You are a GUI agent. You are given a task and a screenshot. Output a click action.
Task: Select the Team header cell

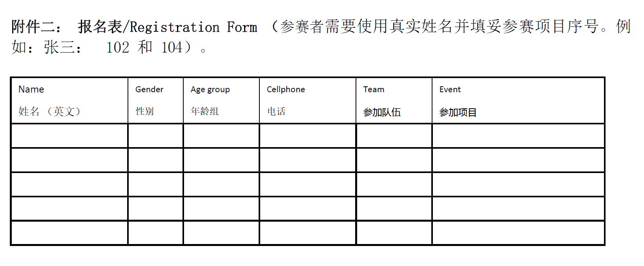click(x=394, y=100)
